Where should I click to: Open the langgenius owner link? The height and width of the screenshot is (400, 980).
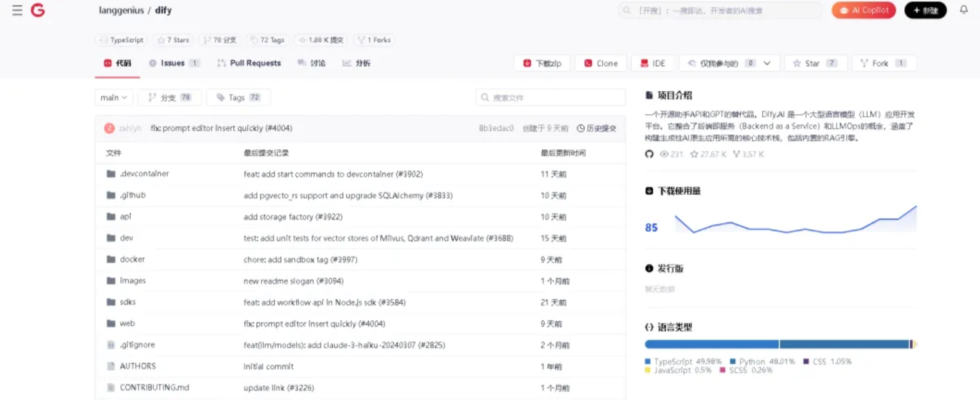(121, 10)
